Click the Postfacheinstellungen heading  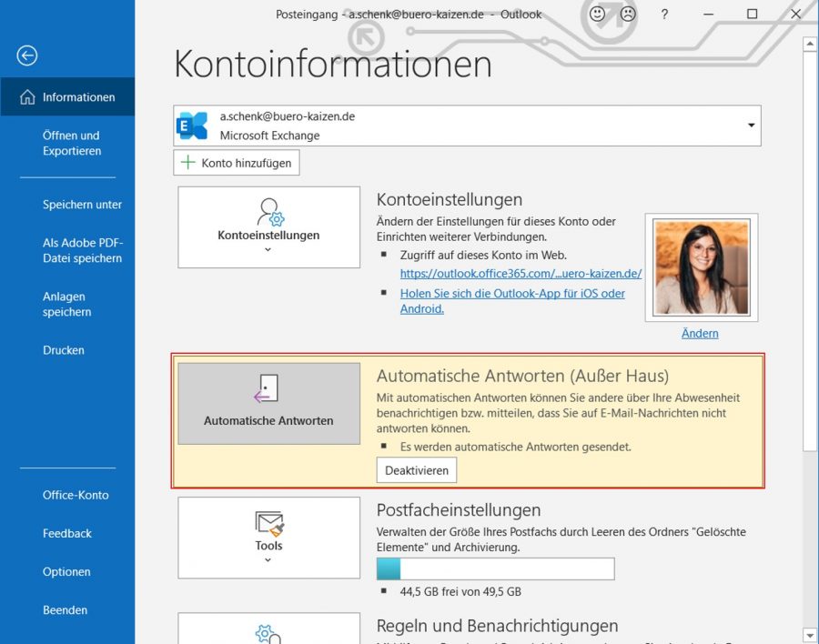[459, 510]
